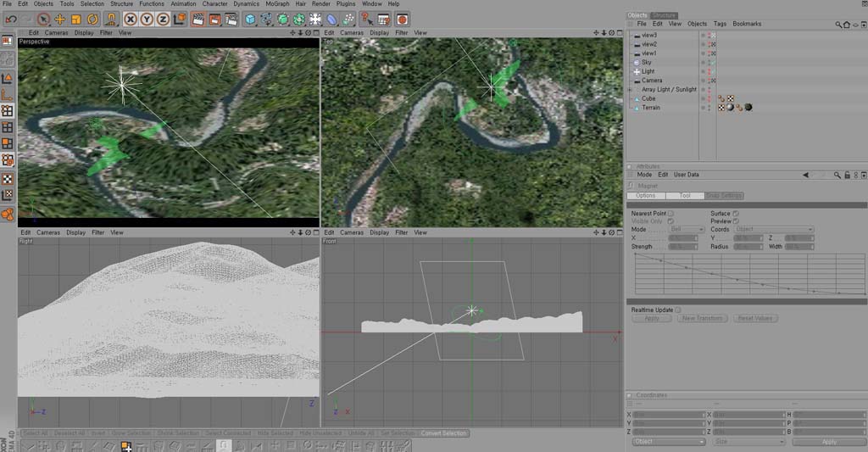Search objects with the magnifier in Object Manager

[838, 25]
